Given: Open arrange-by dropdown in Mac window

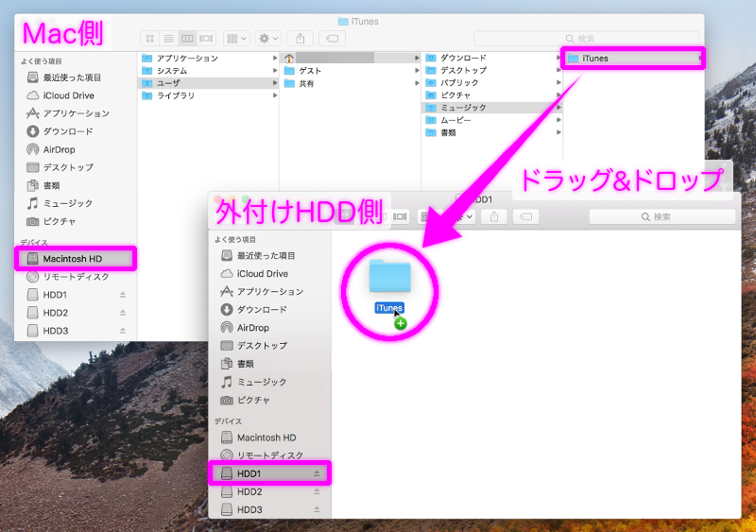Looking at the screenshot, I should [x=236, y=38].
